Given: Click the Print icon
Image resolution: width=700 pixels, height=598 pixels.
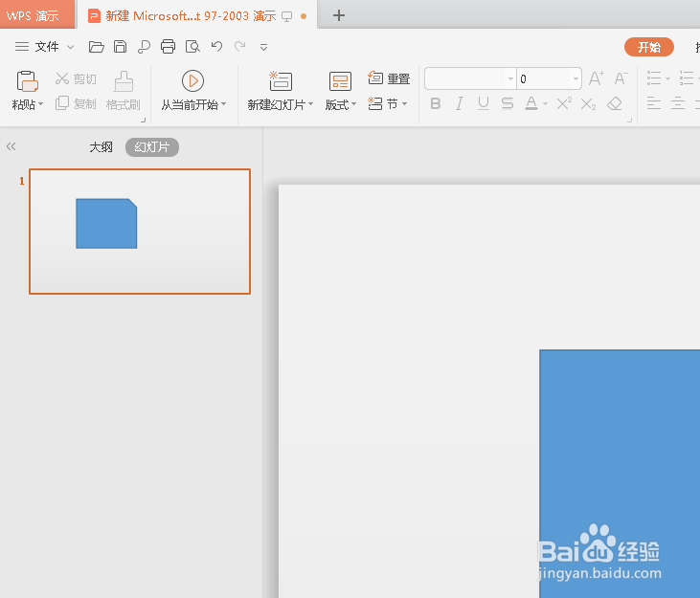Looking at the screenshot, I should [168, 46].
